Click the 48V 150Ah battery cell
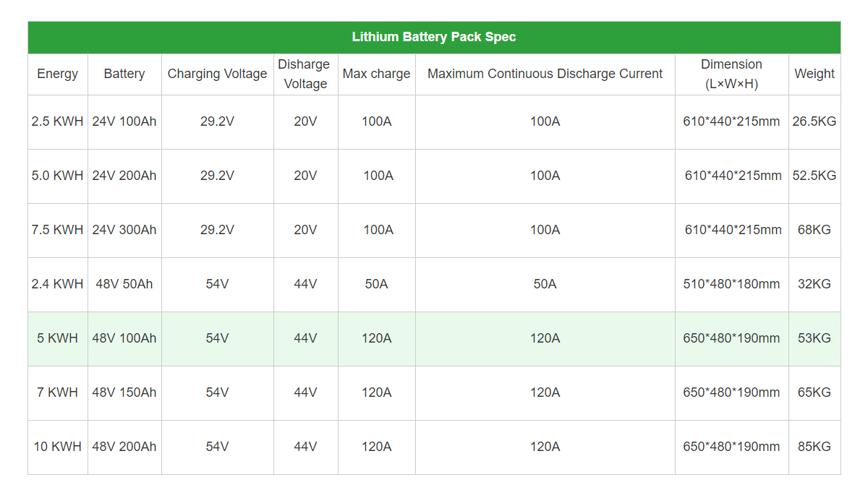Image resolution: width=868 pixels, height=498 pixels. click(124, 392)
